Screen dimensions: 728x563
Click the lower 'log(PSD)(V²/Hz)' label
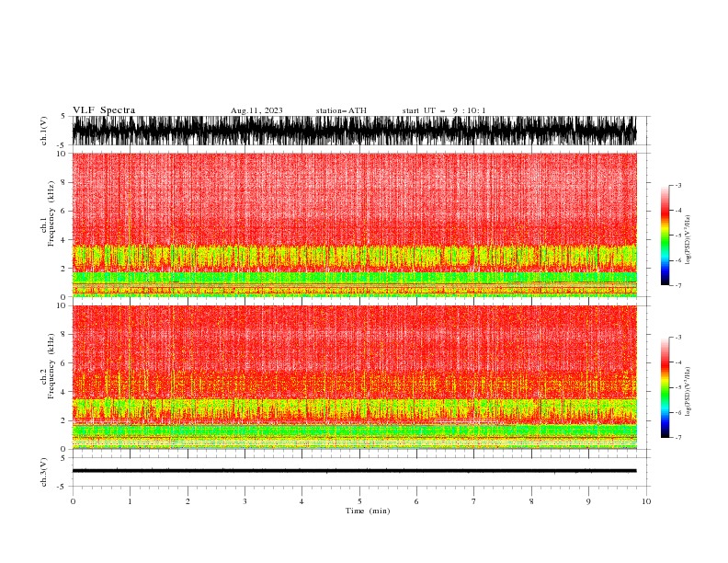pos(688,392)
